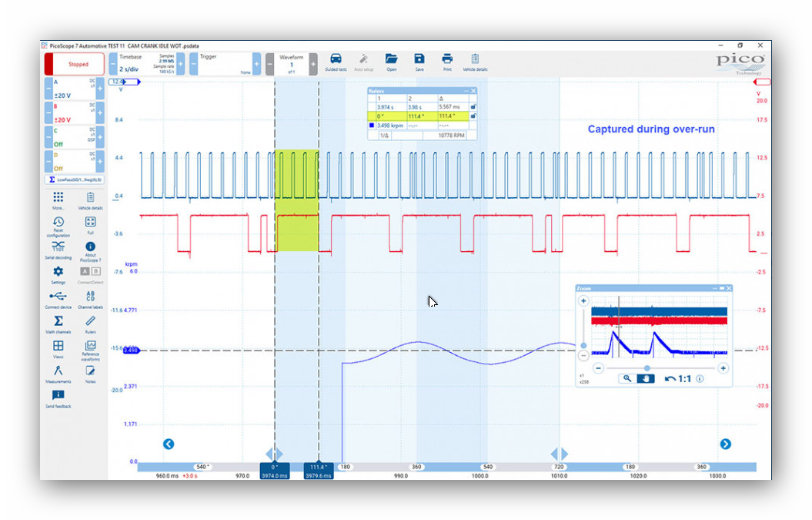Toggle the Stopped capture button
Image resolution: width=812 pixels, height=520 pixels.
(x=74, y=65)
